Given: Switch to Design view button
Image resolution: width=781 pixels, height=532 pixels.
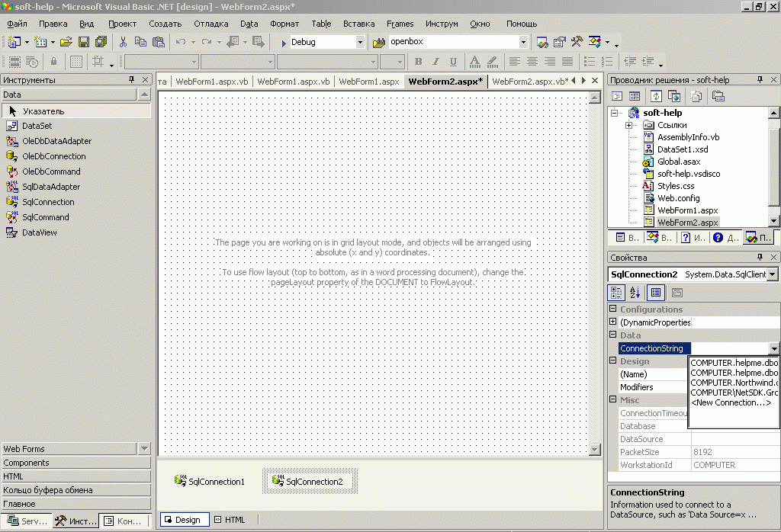Looking at the screenshot, I should pos(184,520).
